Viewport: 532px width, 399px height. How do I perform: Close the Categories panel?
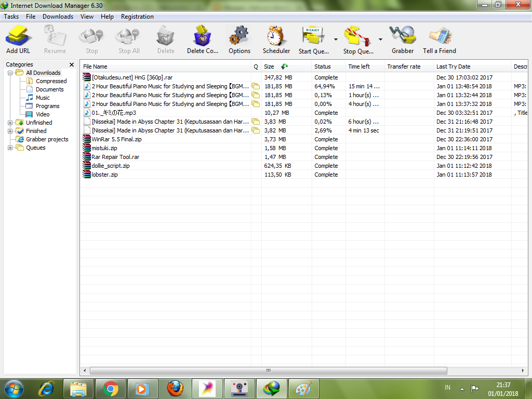coord(72,64)
